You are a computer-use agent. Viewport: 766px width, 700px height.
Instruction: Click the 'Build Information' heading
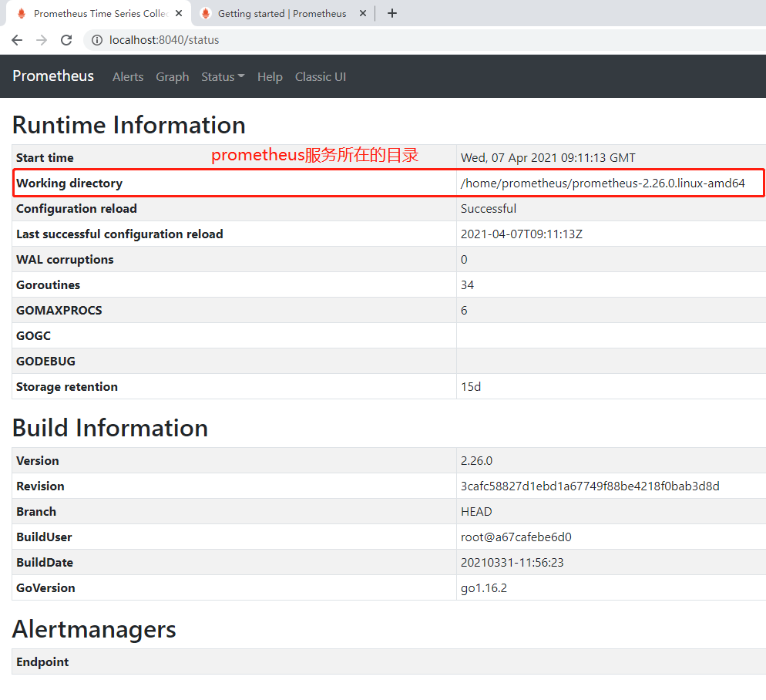pyautogui.click(x=110, y=428)
